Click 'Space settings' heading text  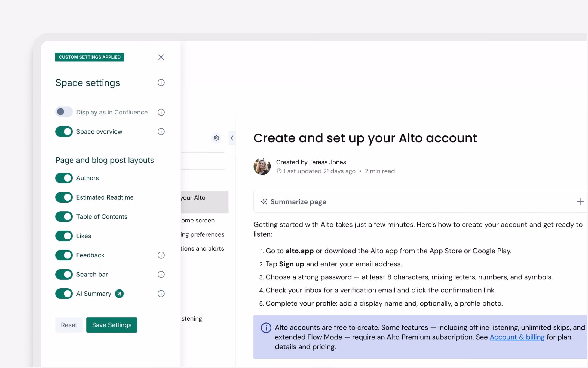pyautogui.click(x=88, y=83)
